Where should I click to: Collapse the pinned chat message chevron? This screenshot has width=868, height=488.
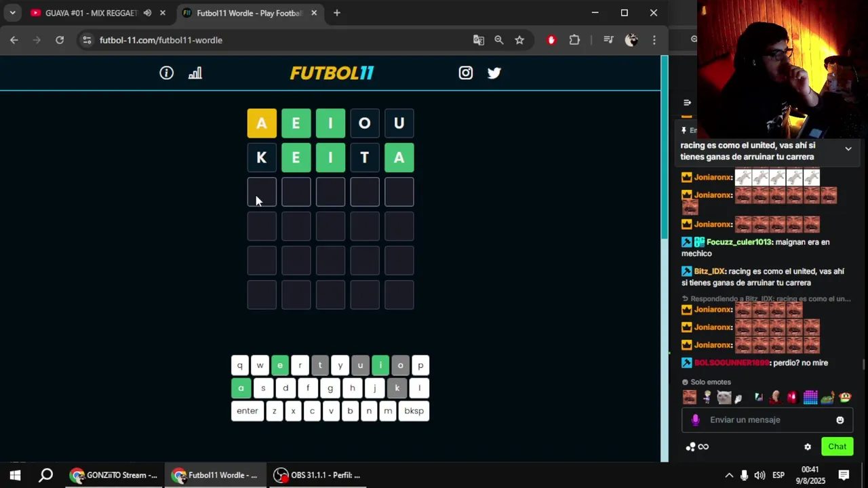click(848, 148)
